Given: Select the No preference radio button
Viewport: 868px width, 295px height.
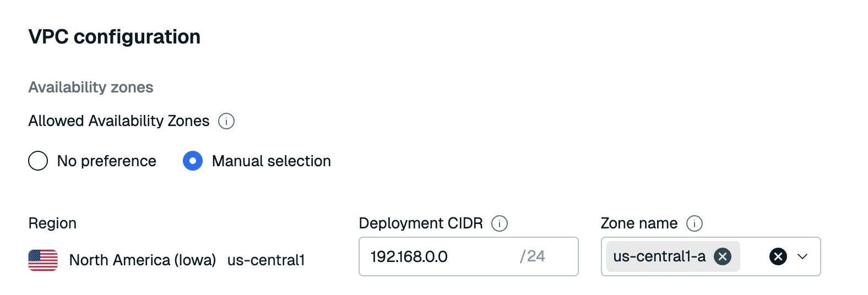Looking at the screenshot, I should [38, 161].
